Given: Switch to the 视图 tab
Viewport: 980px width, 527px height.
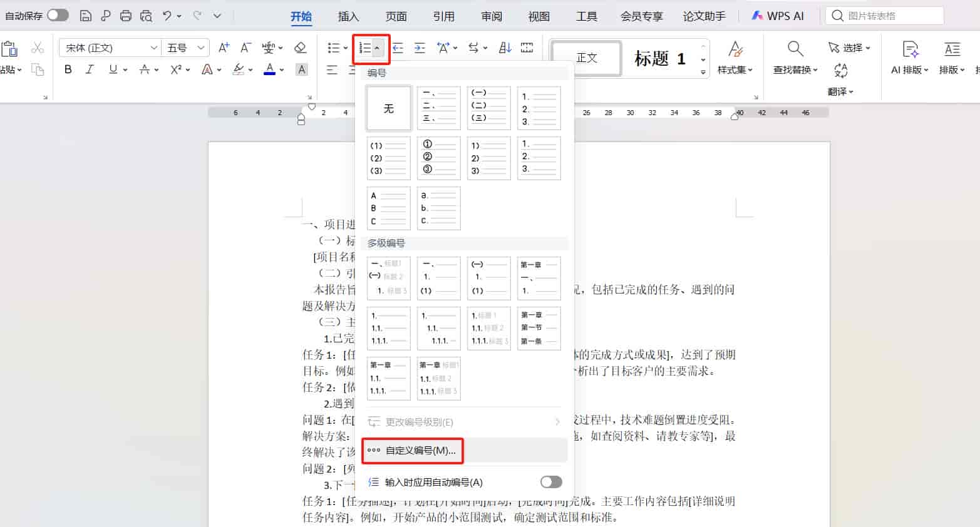Looking at the screenshot, I should [539, 16].
